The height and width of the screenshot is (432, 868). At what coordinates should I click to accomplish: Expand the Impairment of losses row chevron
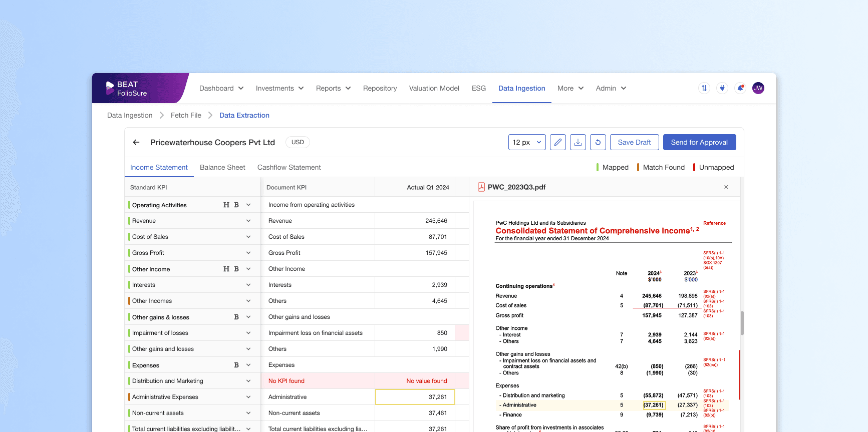[x=248, y=333]
